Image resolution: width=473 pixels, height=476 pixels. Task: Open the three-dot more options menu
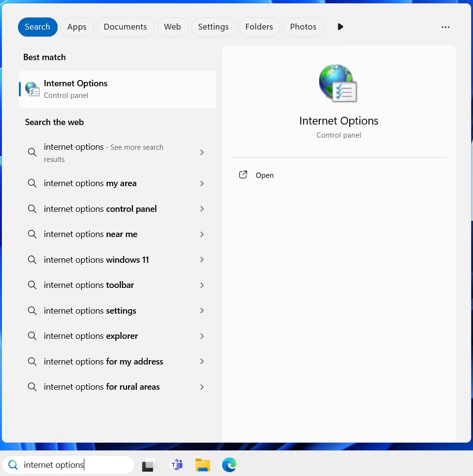click(x=445, y=27)
